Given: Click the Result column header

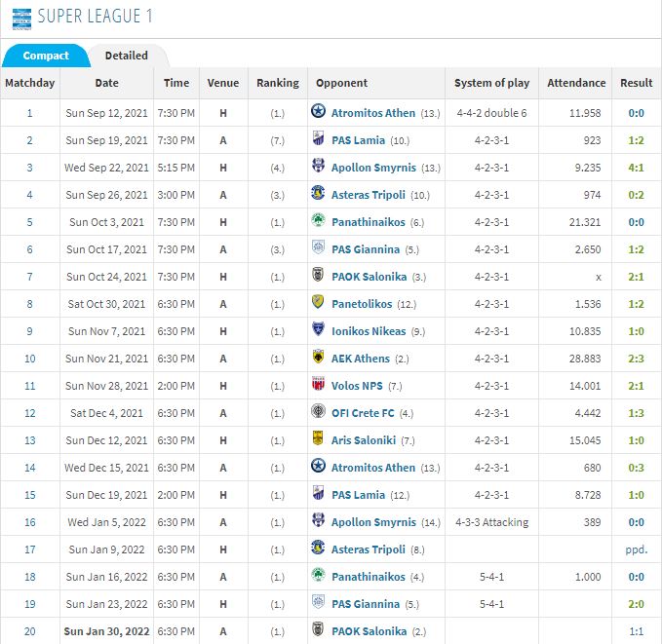Looking at the screenshot, I should coord(637,83).
